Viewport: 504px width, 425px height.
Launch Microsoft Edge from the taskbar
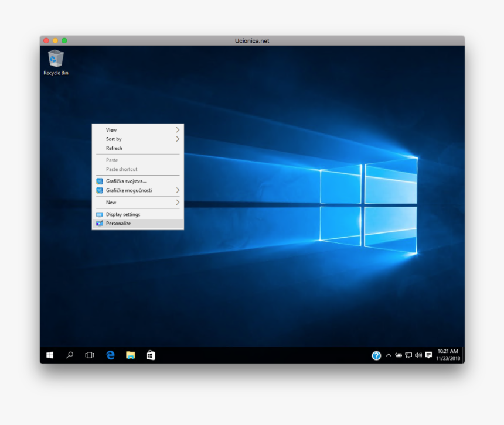click(110, 355)
